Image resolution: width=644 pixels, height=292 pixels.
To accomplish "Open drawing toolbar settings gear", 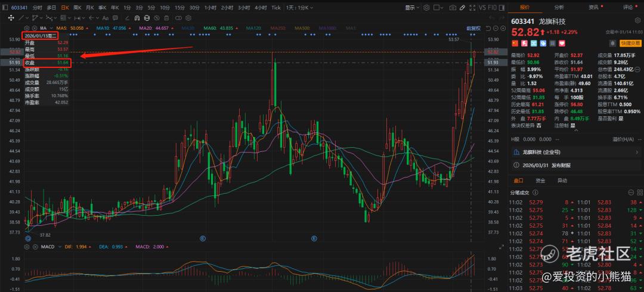I will (x=188, y=18).
